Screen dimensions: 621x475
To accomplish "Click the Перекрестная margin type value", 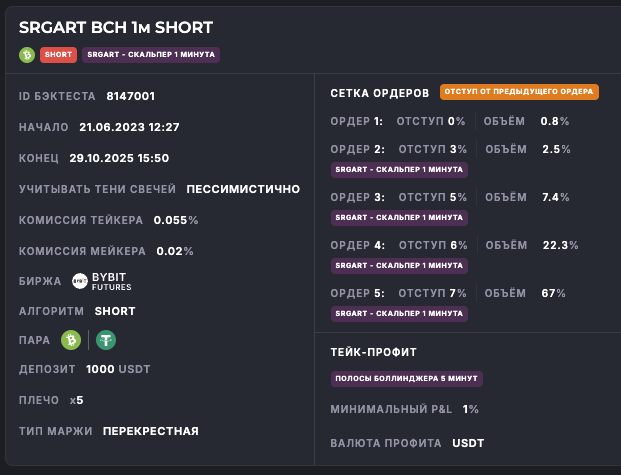I will click(x=150, y=431).
